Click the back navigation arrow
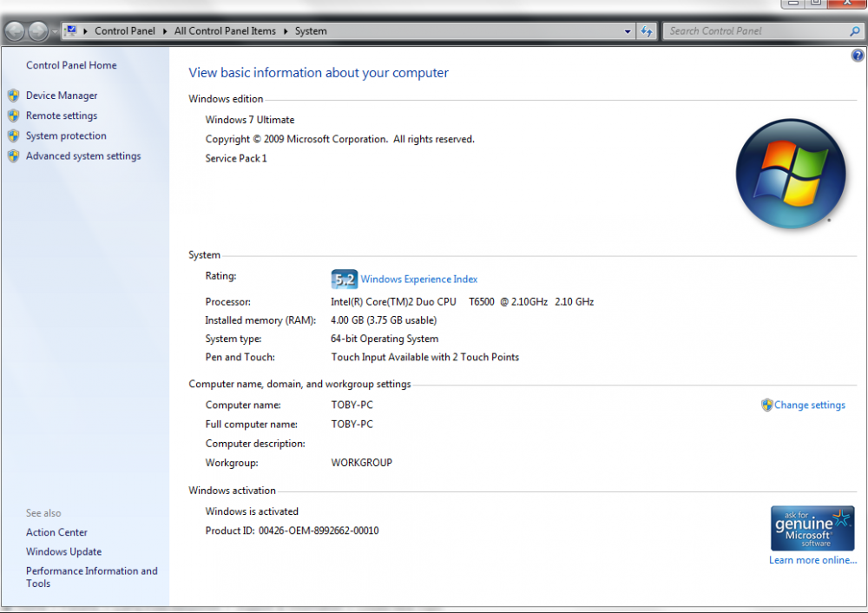The width and height of the screenshot is (868, 613). (x=15, y=31)
